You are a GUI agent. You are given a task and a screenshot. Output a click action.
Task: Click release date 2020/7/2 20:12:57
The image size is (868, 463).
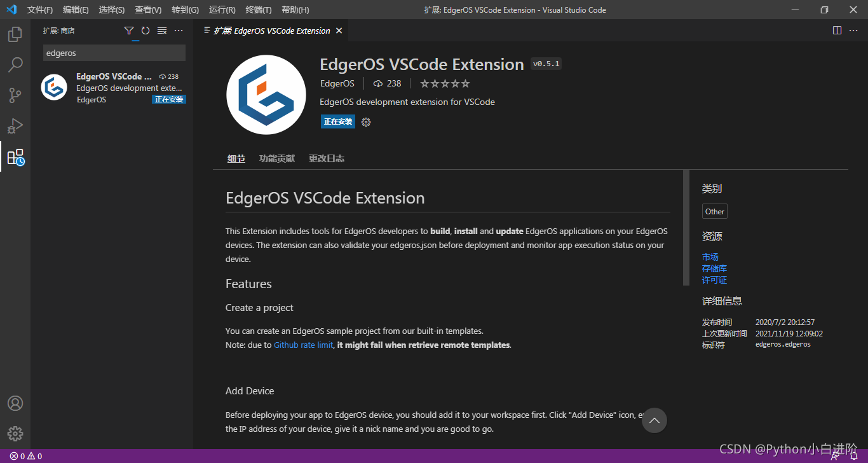tap(785, 322)
